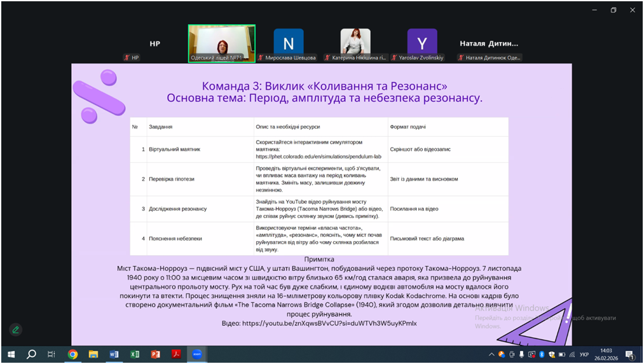Click the Zoom icon in the taskbar
The image size is (644, 364).
tap(197, 354)
